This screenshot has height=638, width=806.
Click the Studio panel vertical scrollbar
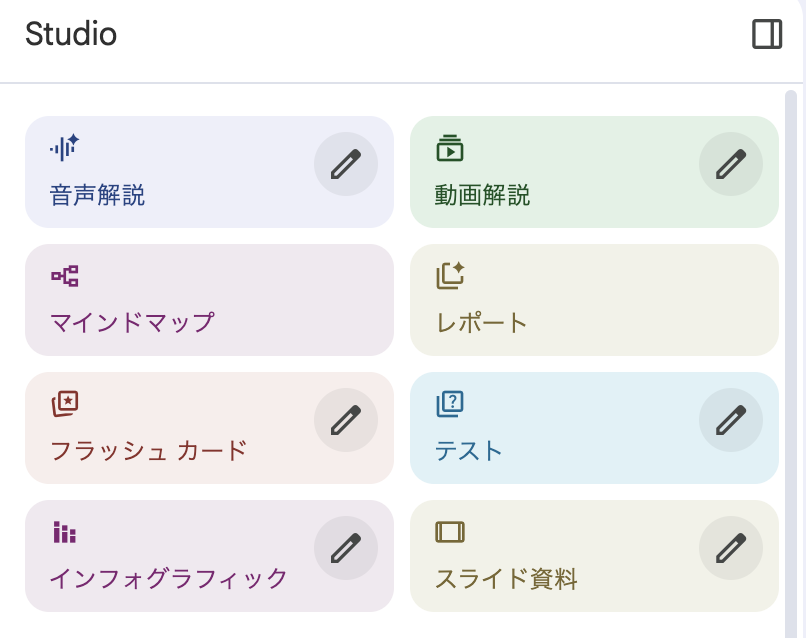coord(791,300)
